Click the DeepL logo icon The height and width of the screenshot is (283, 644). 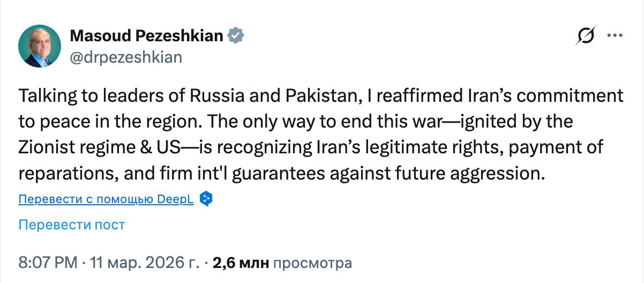[206, 199]
